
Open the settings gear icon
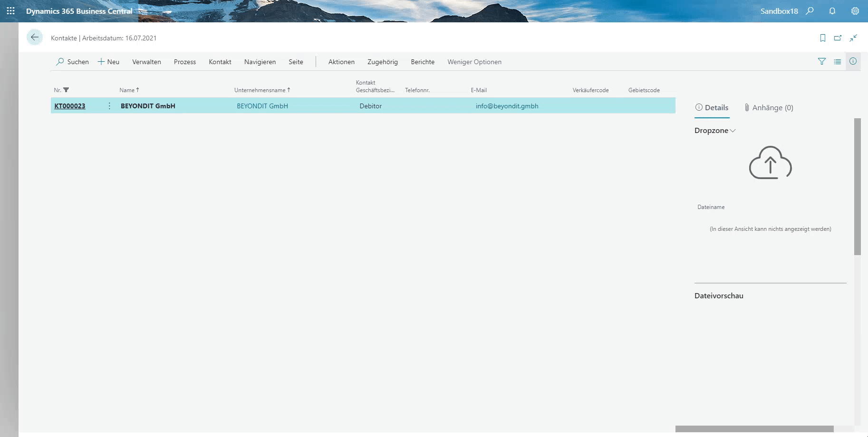(855, 11)
